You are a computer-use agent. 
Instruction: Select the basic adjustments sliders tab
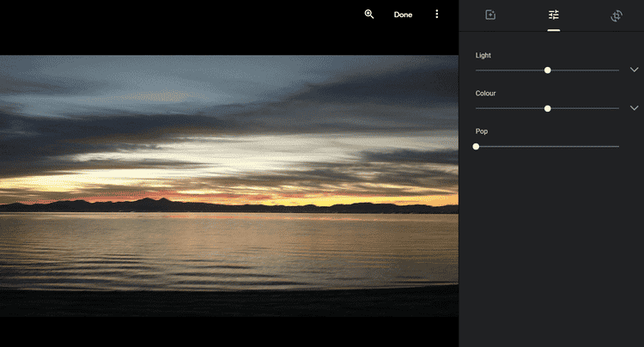[554, 15]
